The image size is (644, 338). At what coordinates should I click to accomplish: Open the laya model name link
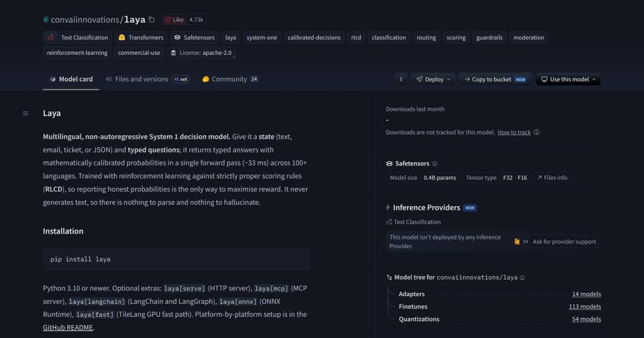click(135, 19)
